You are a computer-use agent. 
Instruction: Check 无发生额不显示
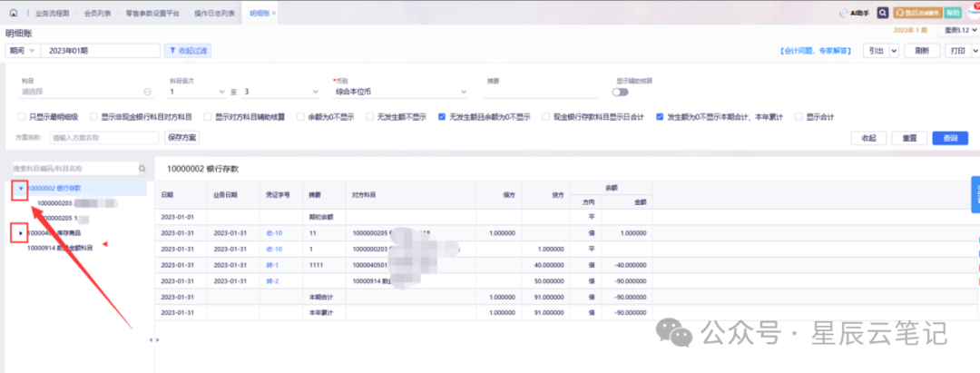click(x=370, y=117)
